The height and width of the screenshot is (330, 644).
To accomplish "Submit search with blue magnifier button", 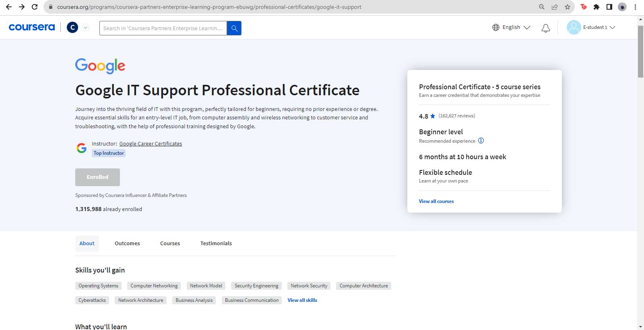I will [x=234, y=28].
